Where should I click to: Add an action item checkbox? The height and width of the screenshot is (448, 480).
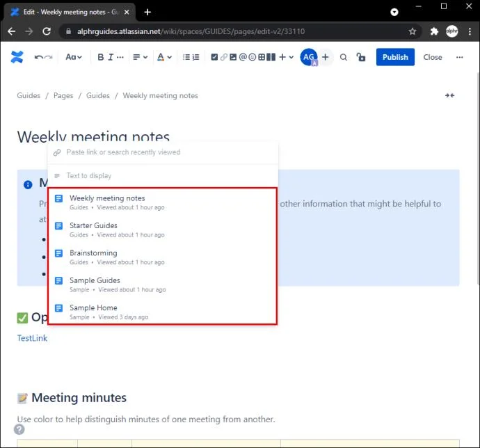214,57
